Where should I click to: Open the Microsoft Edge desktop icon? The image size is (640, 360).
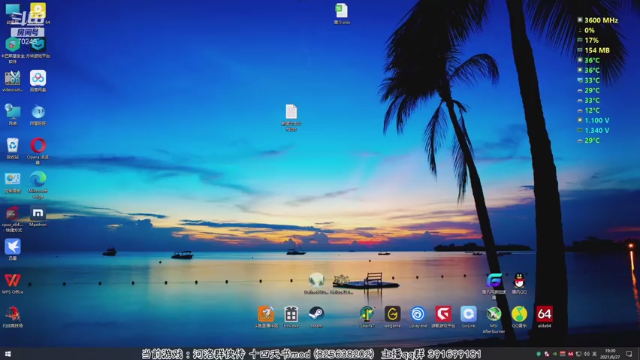[x=38, y=184]
